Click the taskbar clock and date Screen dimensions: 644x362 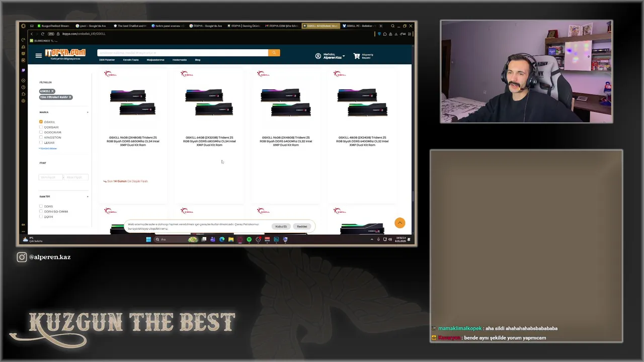click(x=401, y=239)
